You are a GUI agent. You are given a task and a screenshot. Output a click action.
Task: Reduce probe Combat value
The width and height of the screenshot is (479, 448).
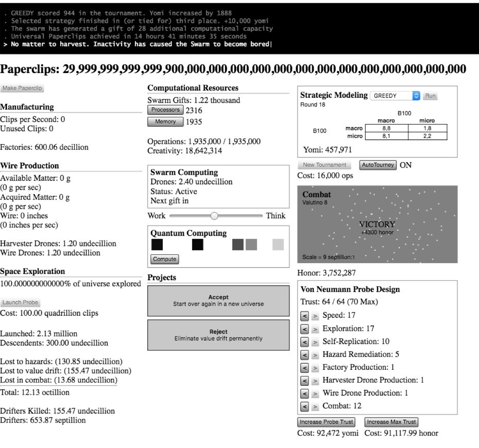304,406
